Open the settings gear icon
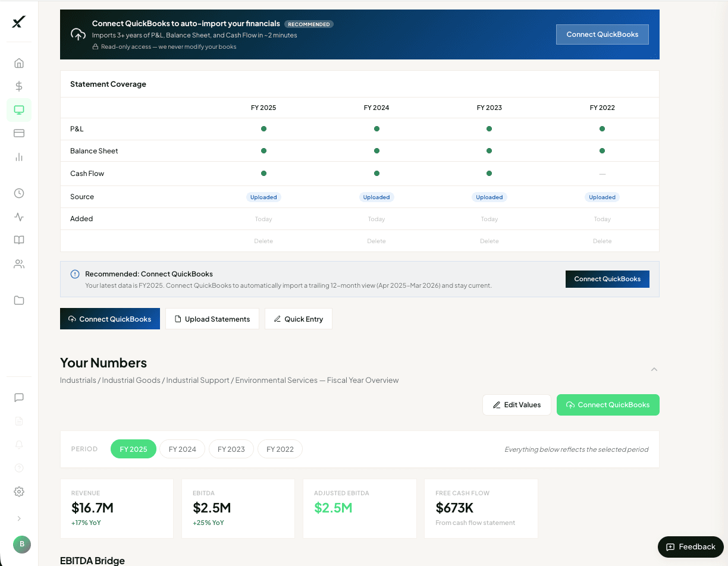Screen dimensions: 728x566 (18, 491)
